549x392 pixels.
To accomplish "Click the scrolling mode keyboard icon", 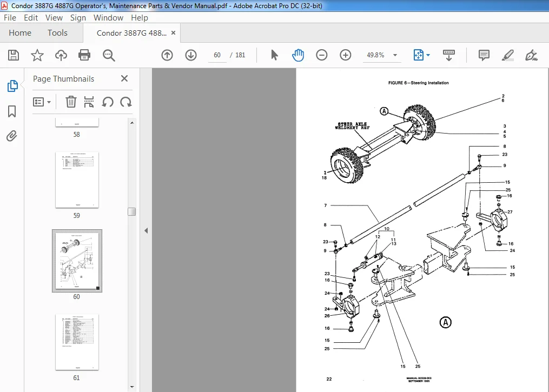I will coord(448,55).
